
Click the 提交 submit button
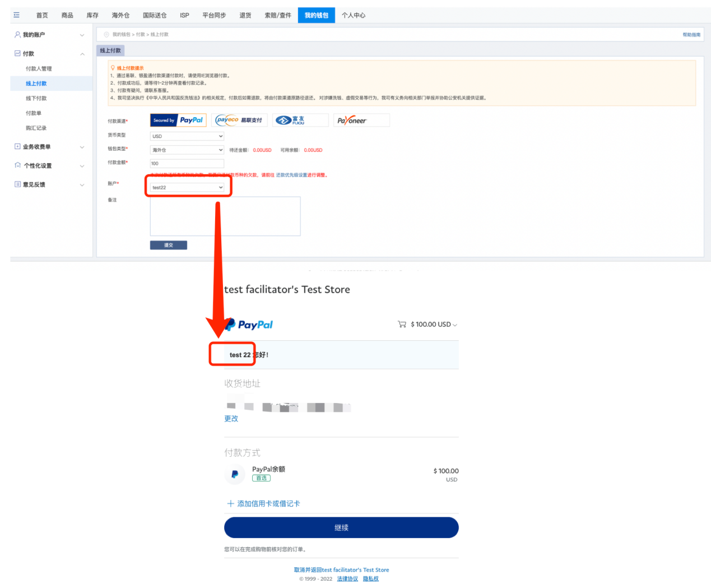tap(169, 246)
